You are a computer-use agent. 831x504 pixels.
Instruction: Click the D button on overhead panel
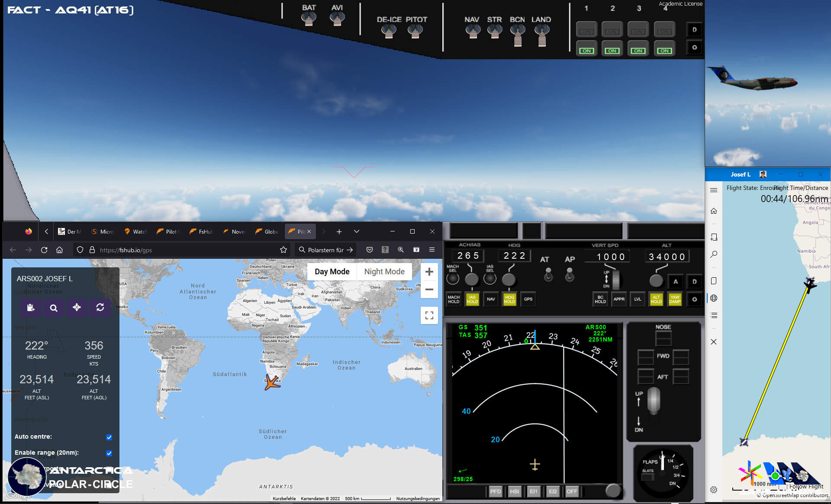[x=694, y=29]
